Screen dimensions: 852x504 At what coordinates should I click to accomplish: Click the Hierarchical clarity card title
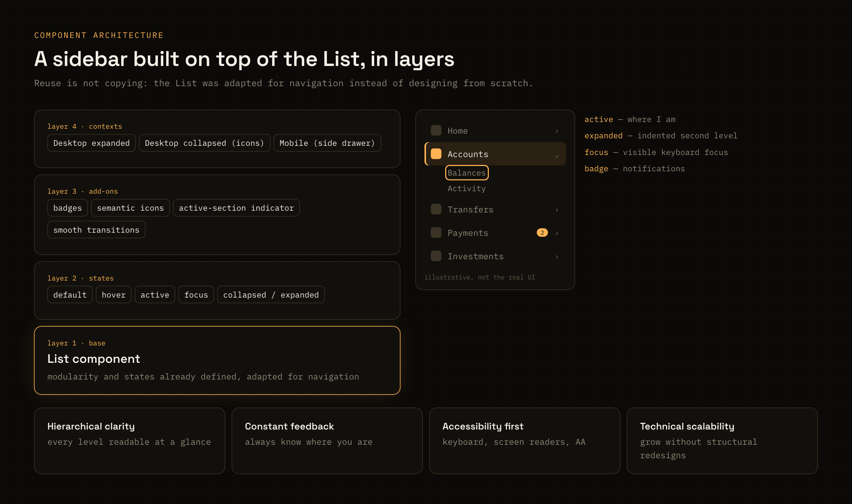(x=91, y=426)
